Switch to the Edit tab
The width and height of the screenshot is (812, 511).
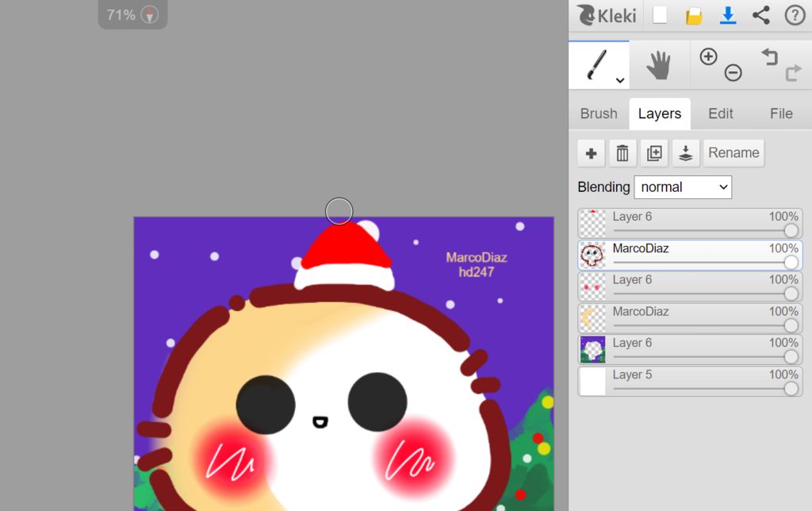pos(720,113)
